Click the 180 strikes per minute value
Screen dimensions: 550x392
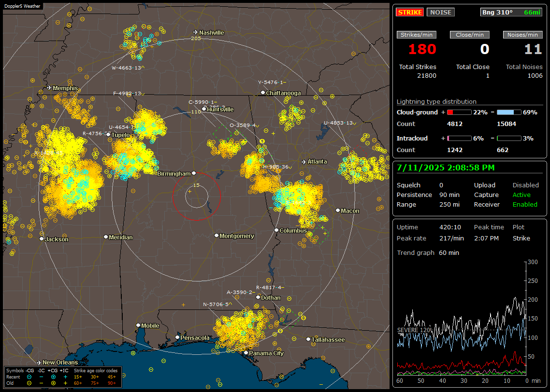click(x=422, y=49)
